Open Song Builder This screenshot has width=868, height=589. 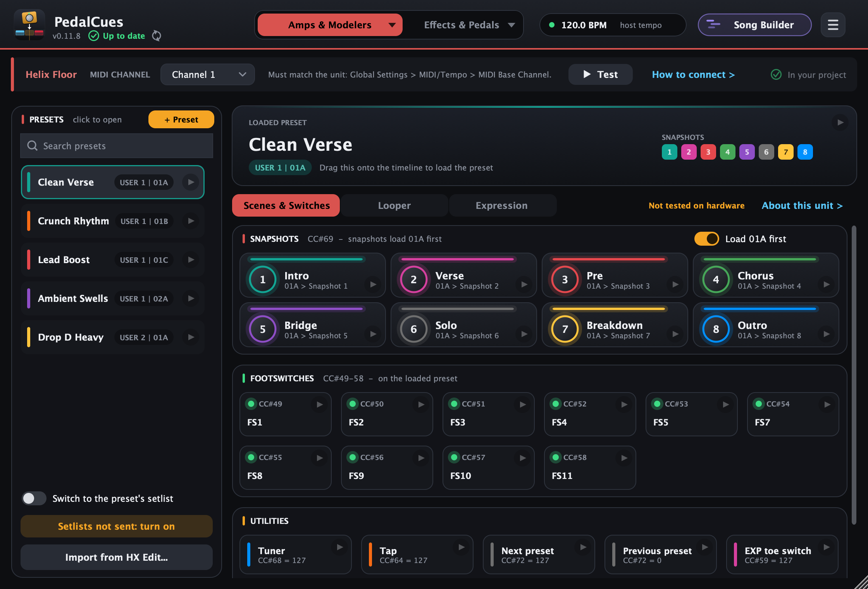point(754,25)
